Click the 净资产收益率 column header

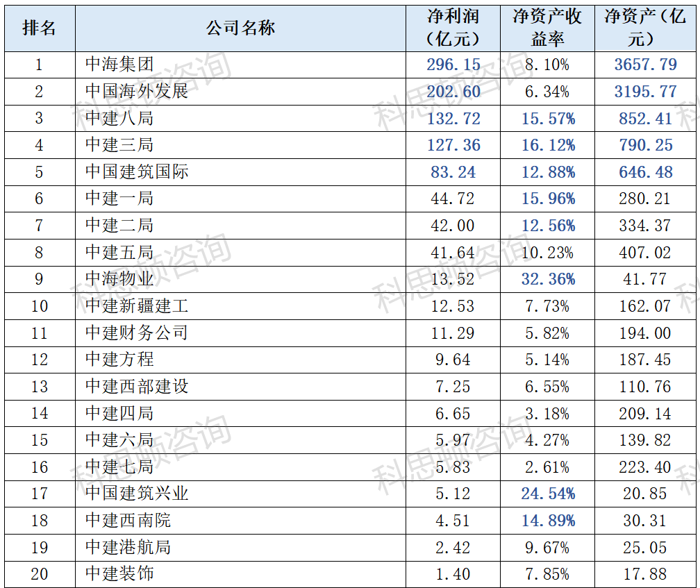[x=547, y=28]
